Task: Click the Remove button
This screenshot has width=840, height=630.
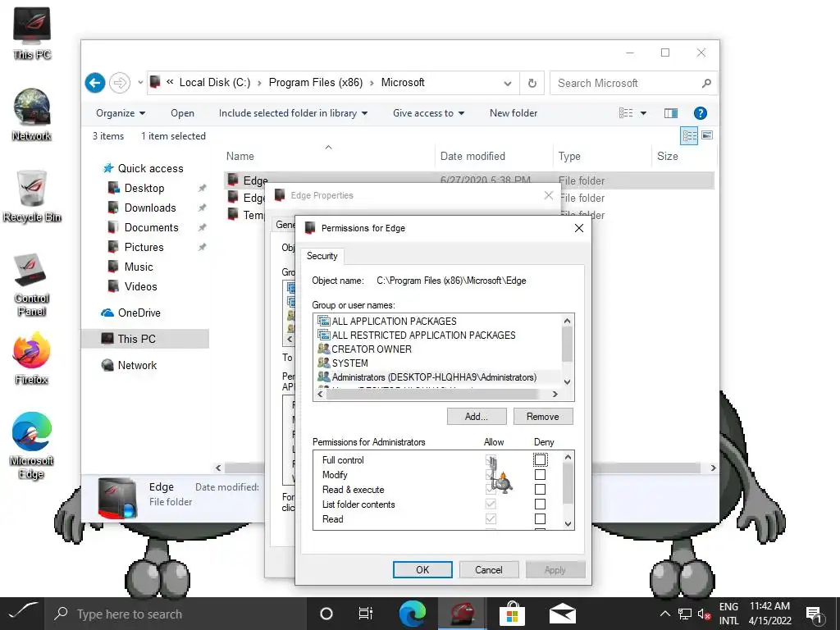Action: coord(543,416)
